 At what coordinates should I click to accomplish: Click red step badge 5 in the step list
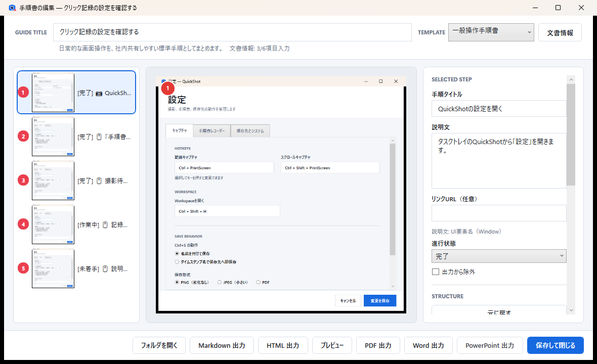click(23, 268)
